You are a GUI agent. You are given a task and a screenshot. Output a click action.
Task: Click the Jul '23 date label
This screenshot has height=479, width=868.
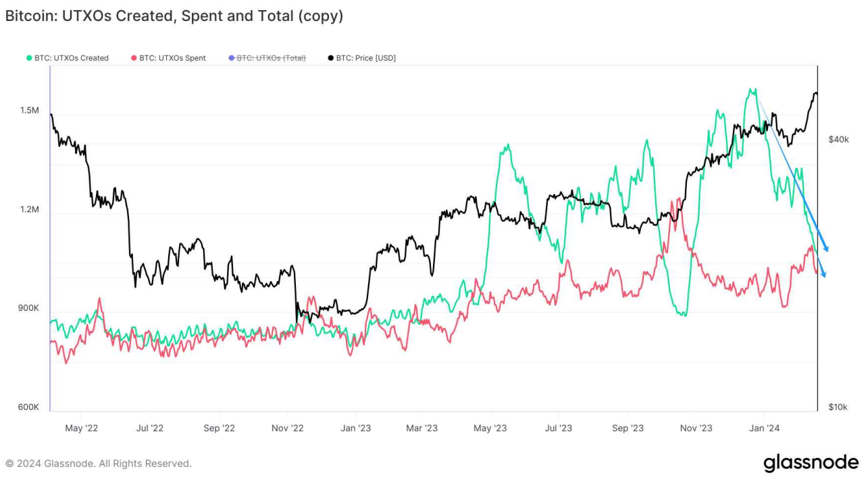point(558,428)
